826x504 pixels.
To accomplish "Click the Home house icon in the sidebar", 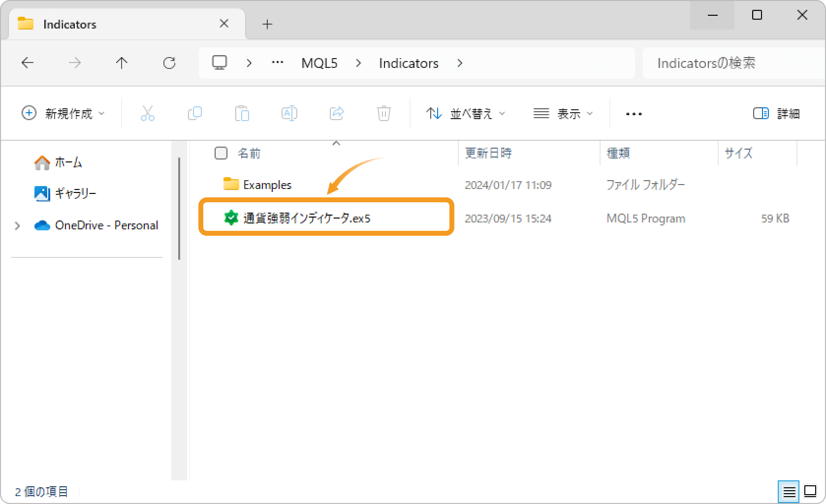I will (42, 162).
